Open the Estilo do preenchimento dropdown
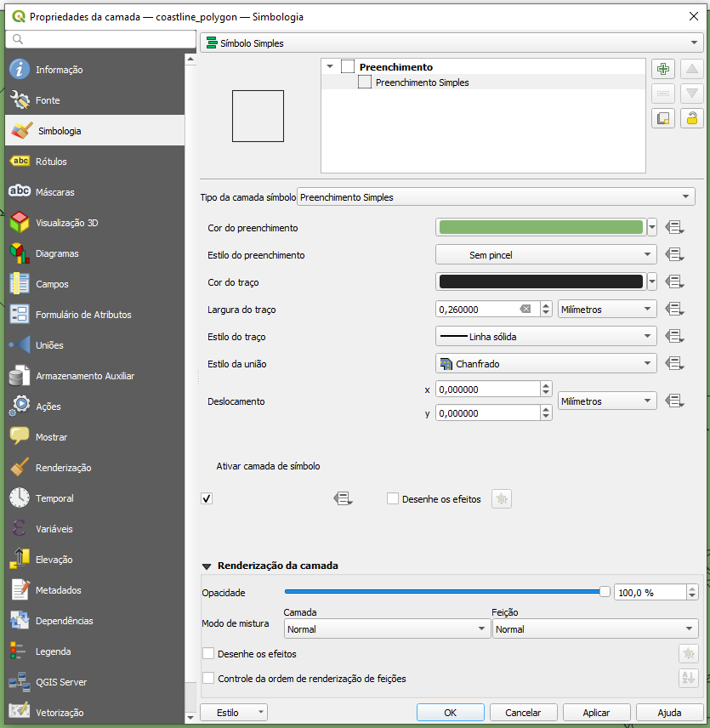Screen dimensions: 710x728 pyautogui.click(x=546, y=254)
